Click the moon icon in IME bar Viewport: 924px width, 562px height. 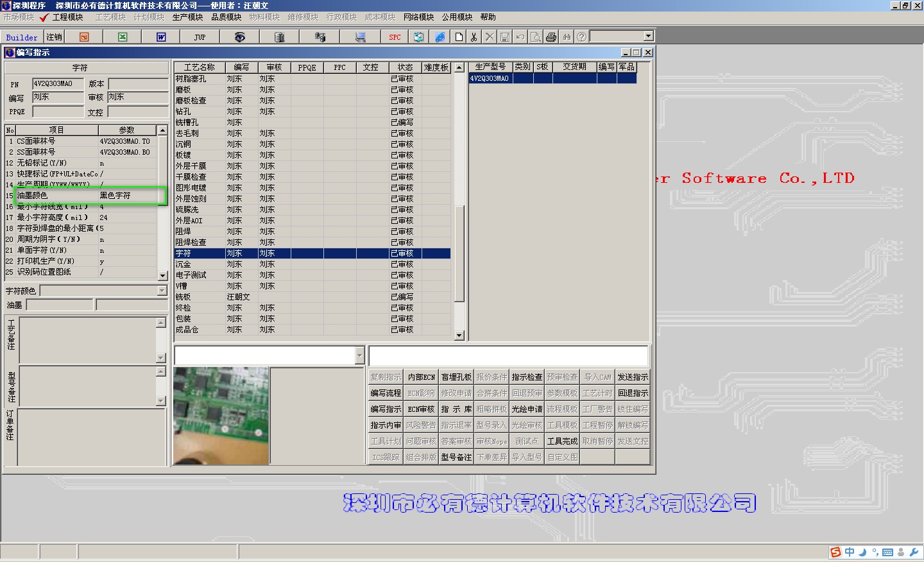[x=863, y=552]
